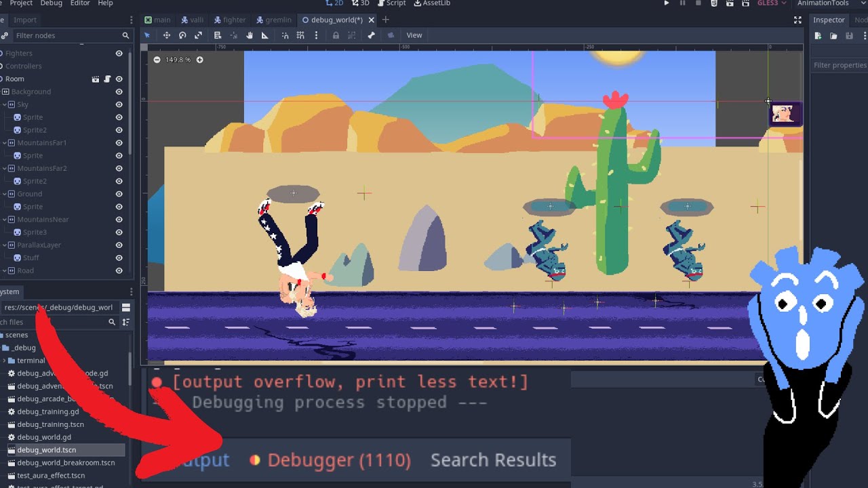The height and width of the screenshot is (488, 868).
Task: Switch to the main scene tab
Action: pyautogui.click(x=157, y=20)
